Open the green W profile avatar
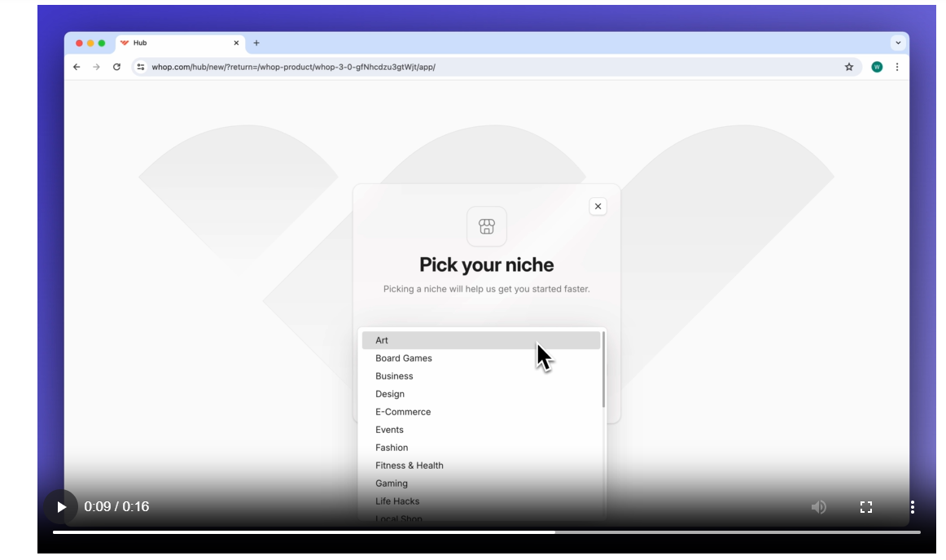Screen dimensions: 946x560 pyautogui.click(x=878, y=67)
